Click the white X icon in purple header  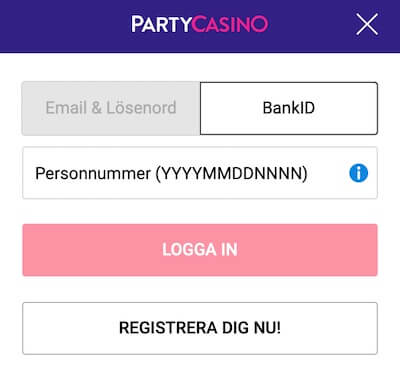click(367, 24)
